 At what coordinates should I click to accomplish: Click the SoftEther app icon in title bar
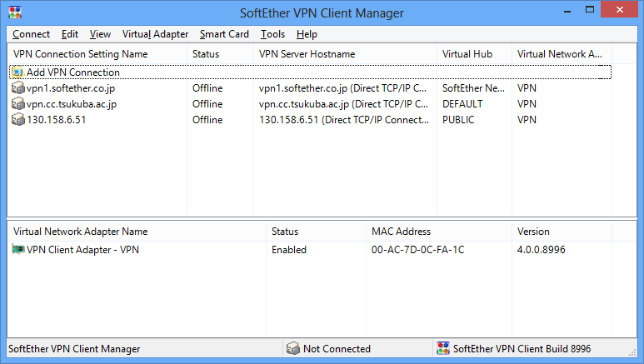pyautogui.click(x=14, y=13)
